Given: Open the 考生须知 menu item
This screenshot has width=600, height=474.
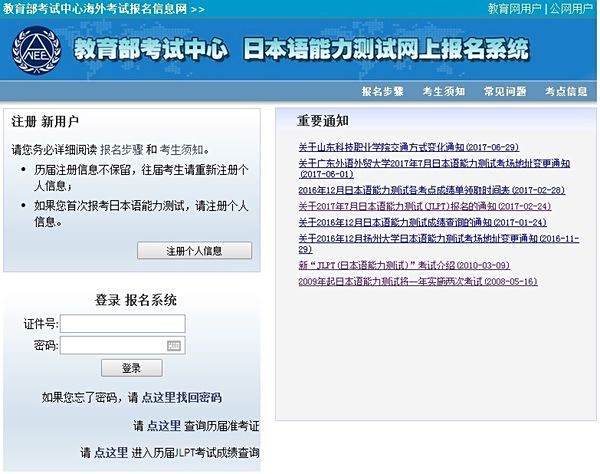Looking at the screenshot, I should 444,91.
